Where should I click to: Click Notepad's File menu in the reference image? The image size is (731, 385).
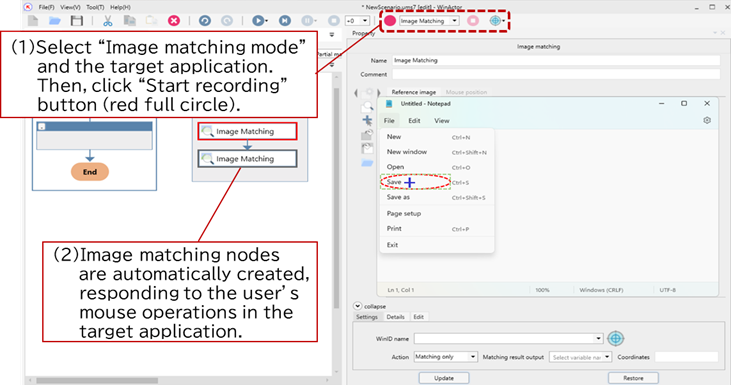(x=389, y=121)
